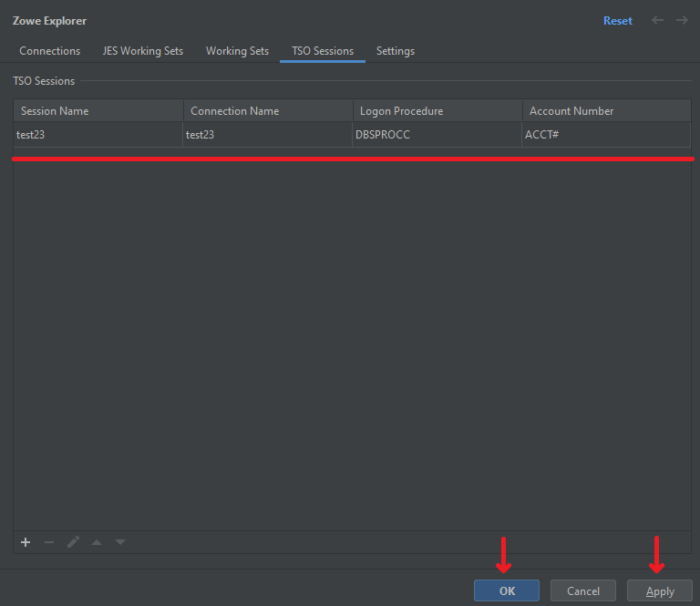Click the Reset link

coord(617,20)
